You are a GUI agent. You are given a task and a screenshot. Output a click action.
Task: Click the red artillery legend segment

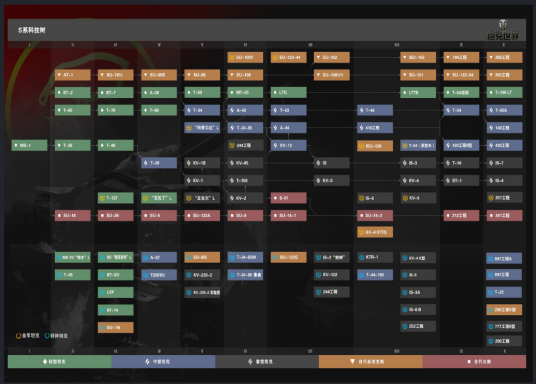(x=474, y=361)
